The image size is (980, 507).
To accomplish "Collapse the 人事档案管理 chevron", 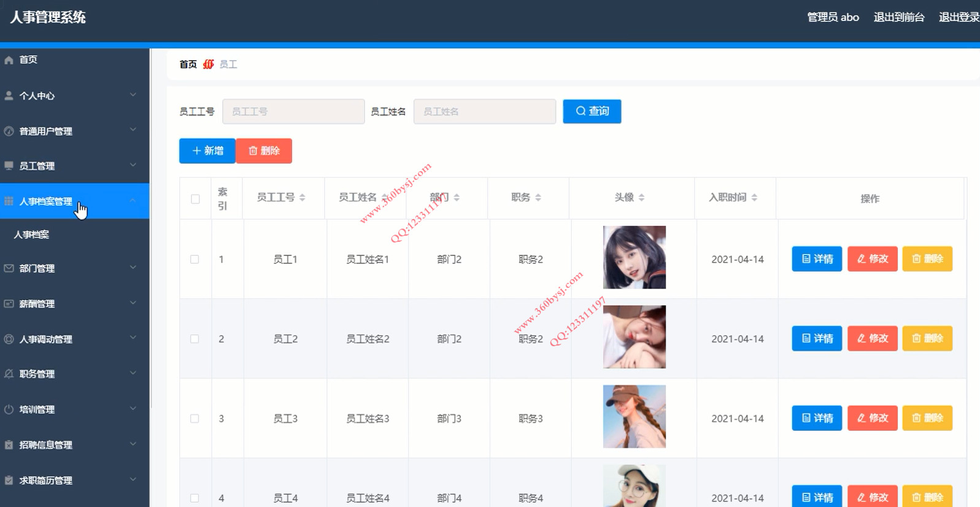I will pos(133,201).
